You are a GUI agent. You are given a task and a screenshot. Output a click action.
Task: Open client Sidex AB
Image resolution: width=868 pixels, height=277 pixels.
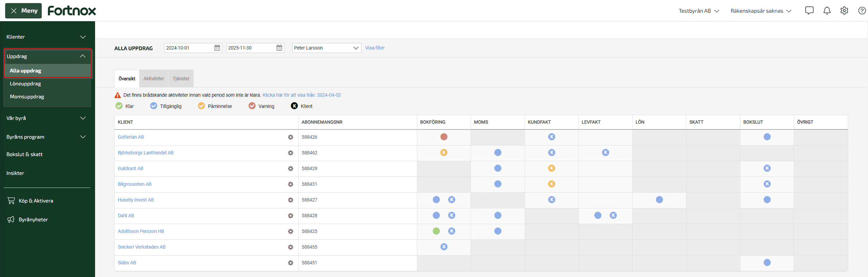[x=127, y=263]
